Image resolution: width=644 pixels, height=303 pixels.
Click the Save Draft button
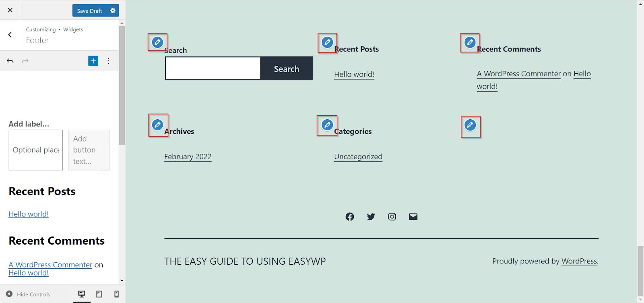pyautogui.click(x=89, y=10)
